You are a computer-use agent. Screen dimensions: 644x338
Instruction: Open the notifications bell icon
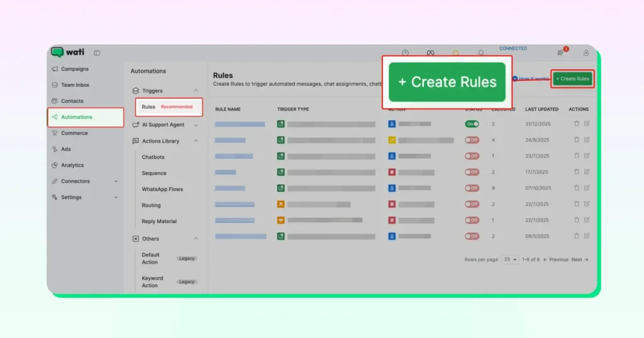[481, 53]
